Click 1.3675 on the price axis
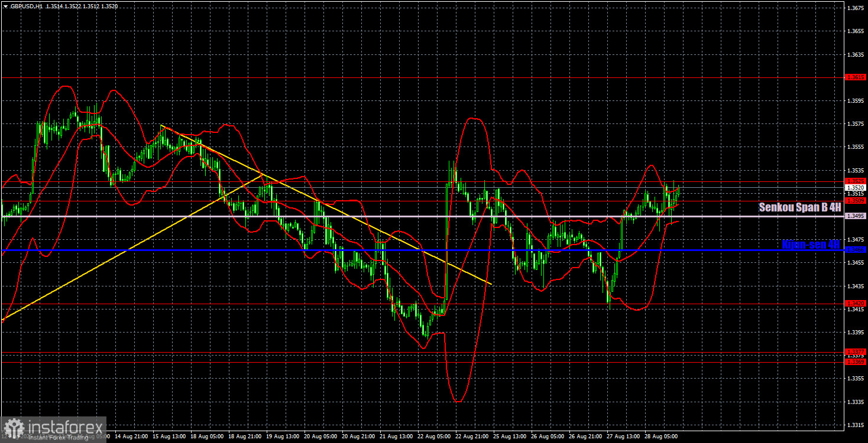Viewport: 868px width, 443px height. 856,8
